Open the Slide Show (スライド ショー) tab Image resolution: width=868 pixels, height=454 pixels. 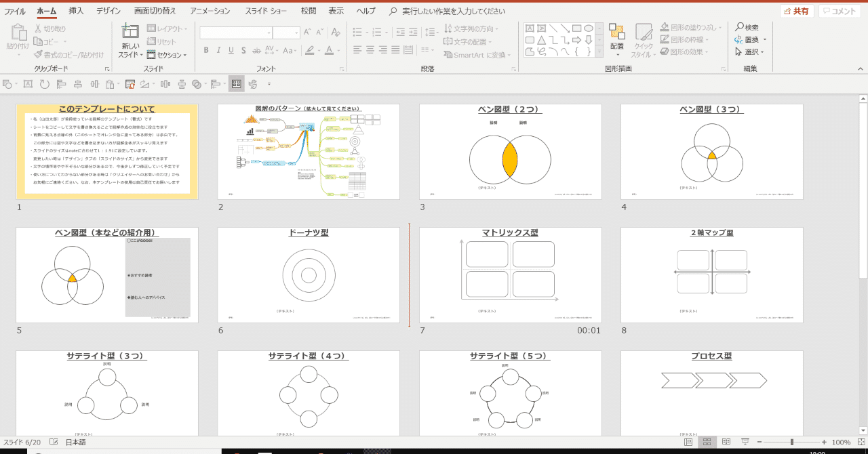[x=266, y=11]
